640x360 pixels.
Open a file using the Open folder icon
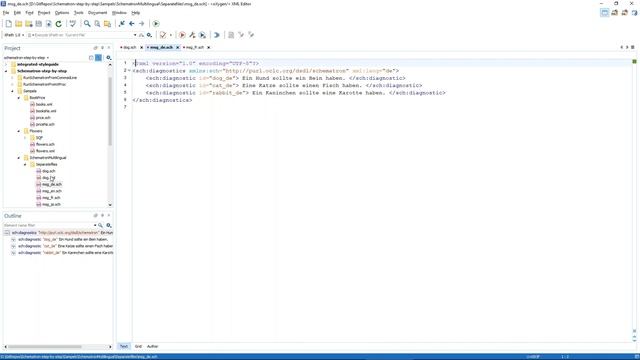[19, 24]
